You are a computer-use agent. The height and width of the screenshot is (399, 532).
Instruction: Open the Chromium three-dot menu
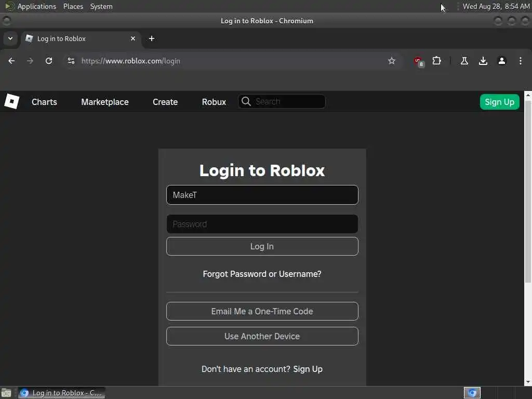(521, 61)
